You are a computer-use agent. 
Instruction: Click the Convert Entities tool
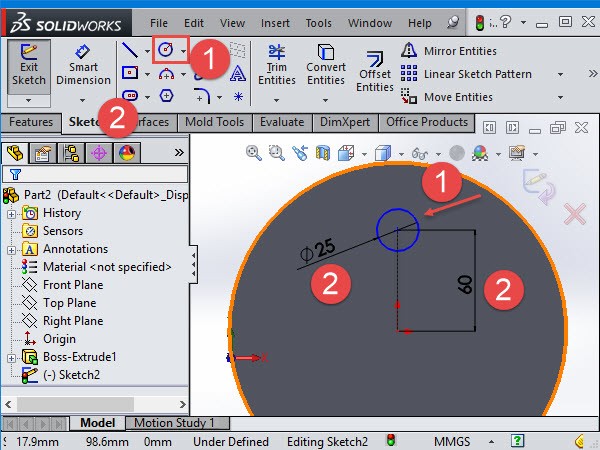pyautogui.click(x=326, y=65)
